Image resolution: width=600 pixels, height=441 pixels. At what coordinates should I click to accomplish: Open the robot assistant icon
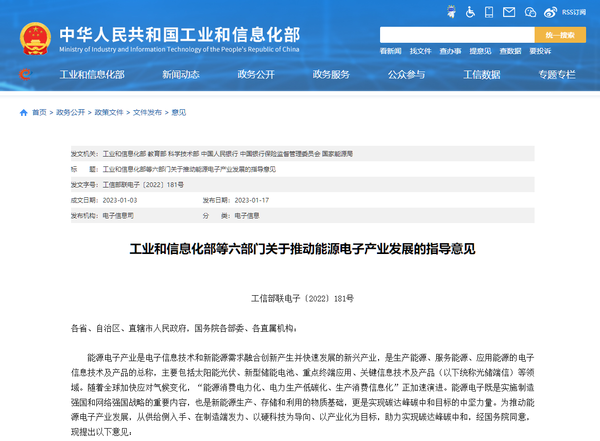click(x=452, y=12)
